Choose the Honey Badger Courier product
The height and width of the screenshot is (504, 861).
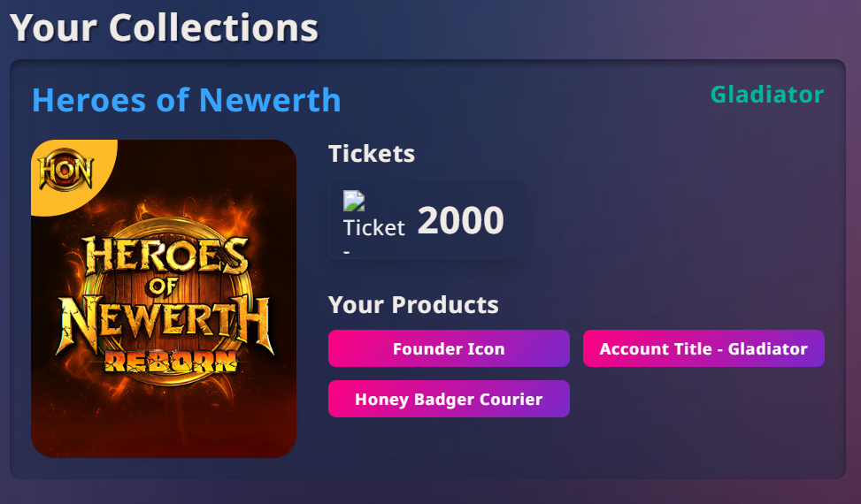tap(449, 399)
